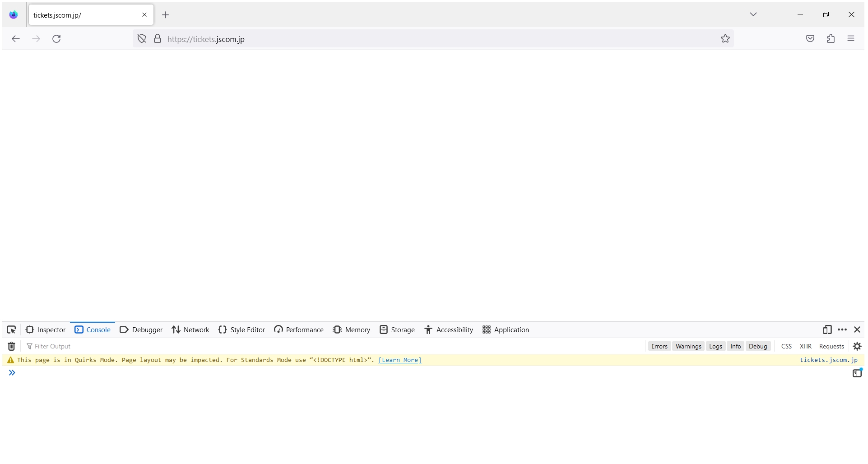Open the DevTools settings gear
This screenshot has width=868, height=464.
857,346
